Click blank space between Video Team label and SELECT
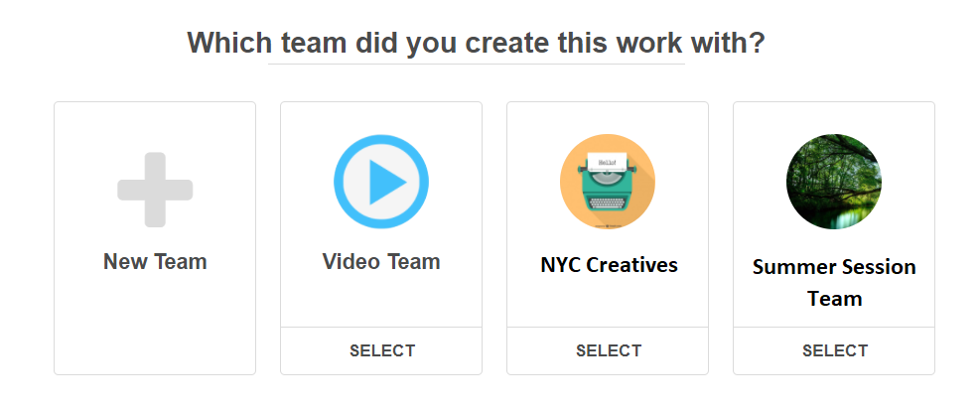The height and width of the screenshot is (410, 980). (381, 300)
